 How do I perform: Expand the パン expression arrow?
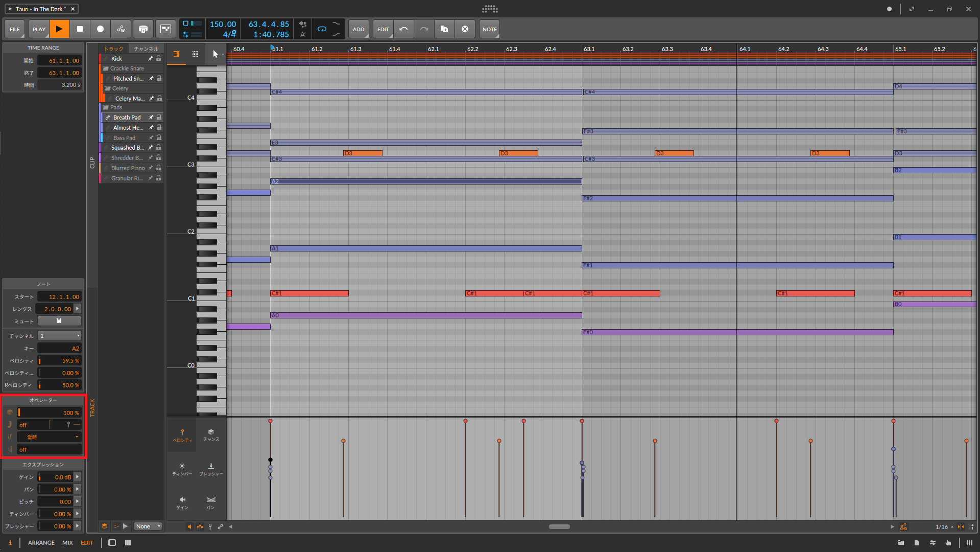[78, 489]
